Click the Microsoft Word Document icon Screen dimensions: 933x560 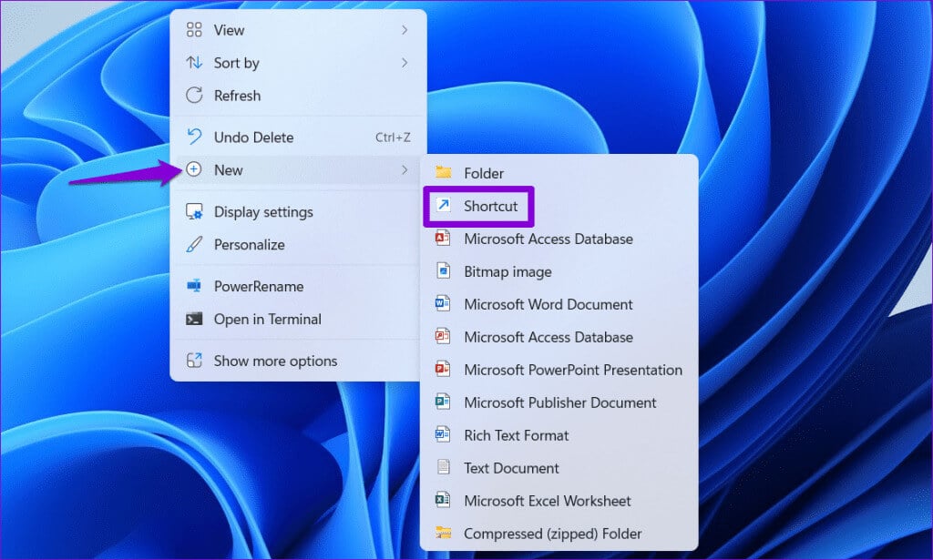tap(443, 304)
